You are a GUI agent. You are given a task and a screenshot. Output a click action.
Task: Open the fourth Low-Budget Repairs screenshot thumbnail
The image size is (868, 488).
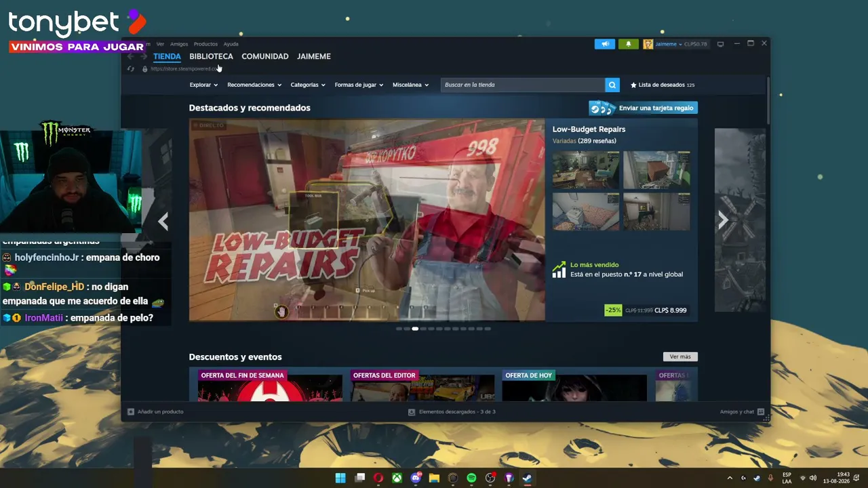click(656, 211)
